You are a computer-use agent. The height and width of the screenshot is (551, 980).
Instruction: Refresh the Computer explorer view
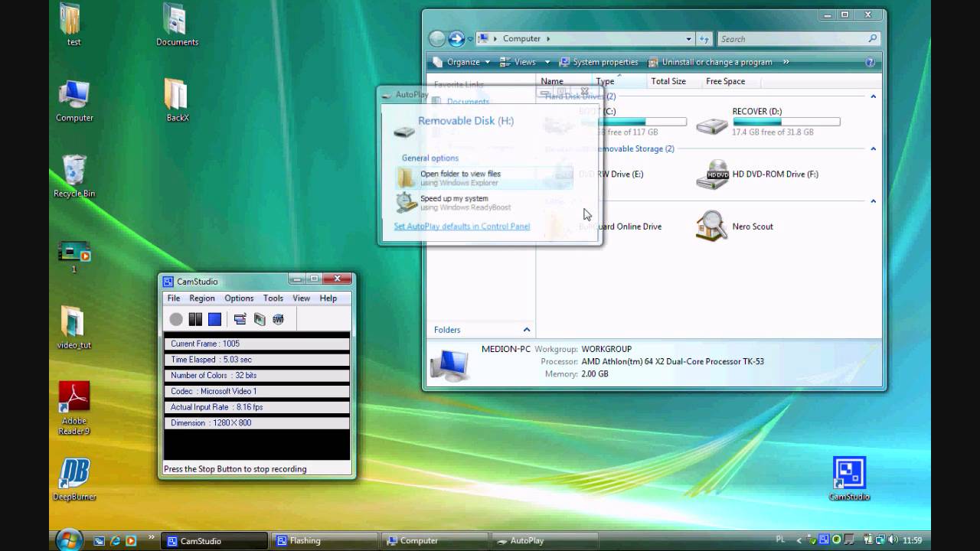point(704,39)
